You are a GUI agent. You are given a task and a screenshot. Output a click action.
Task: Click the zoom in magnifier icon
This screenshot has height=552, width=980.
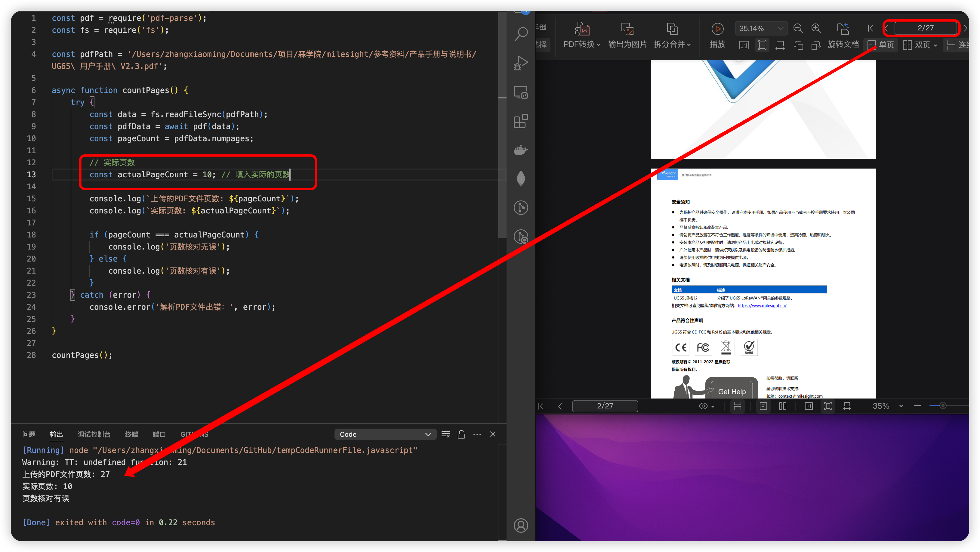(x=816, y=29)
